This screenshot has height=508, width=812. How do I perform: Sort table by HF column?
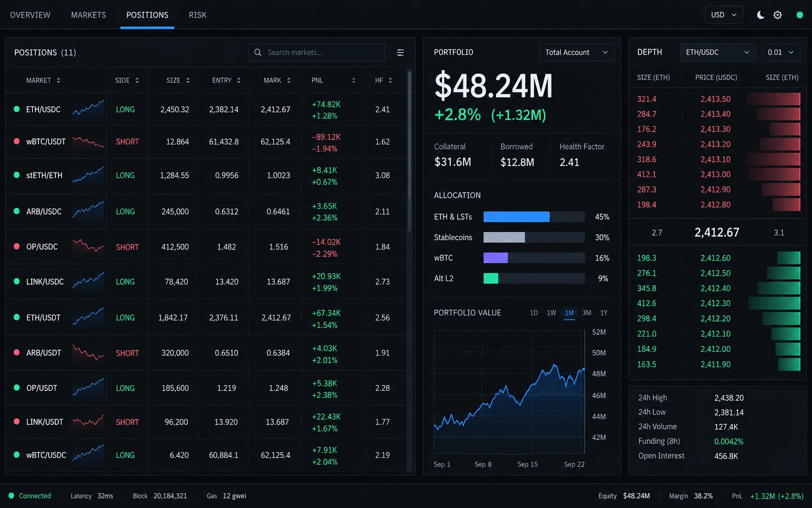click(383, 80)
